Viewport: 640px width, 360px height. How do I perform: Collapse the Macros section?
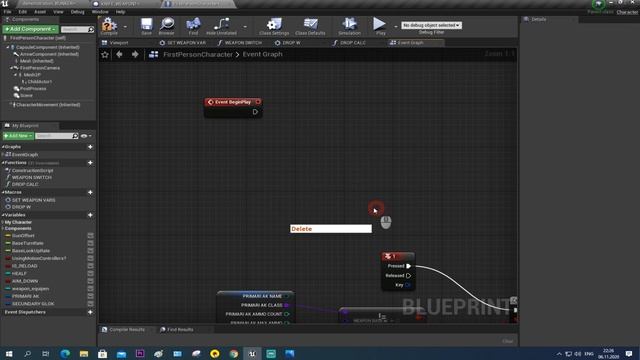[3, 192]
